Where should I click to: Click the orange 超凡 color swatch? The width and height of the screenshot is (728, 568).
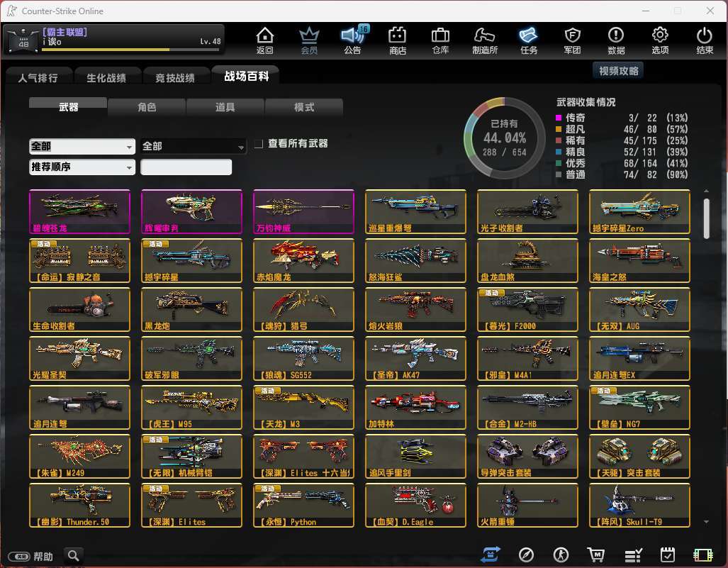(x=559, y=129)
